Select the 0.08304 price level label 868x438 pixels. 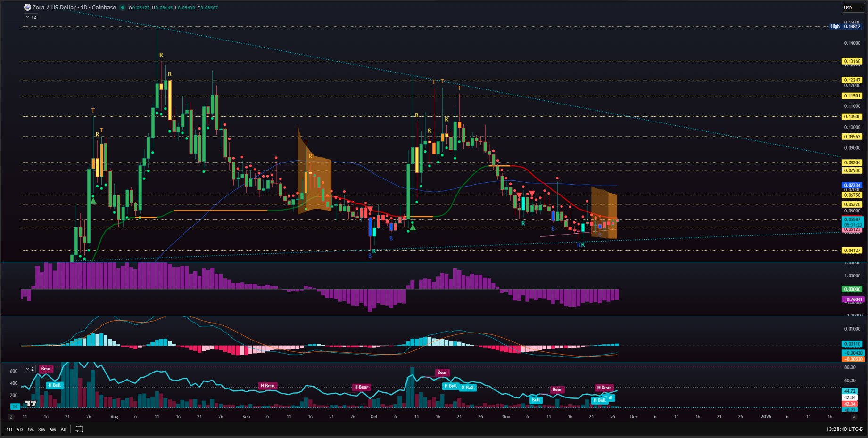(x=852, y=163)
